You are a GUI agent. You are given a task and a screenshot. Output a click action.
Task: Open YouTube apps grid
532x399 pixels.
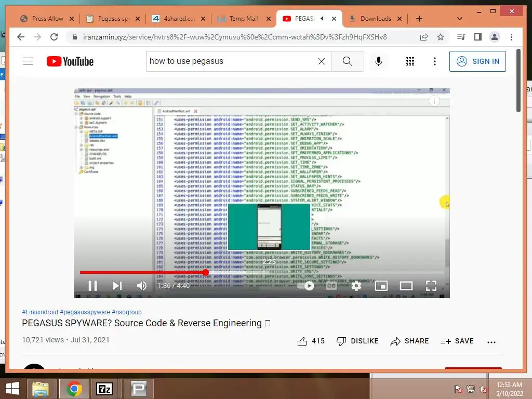point(410,61)
